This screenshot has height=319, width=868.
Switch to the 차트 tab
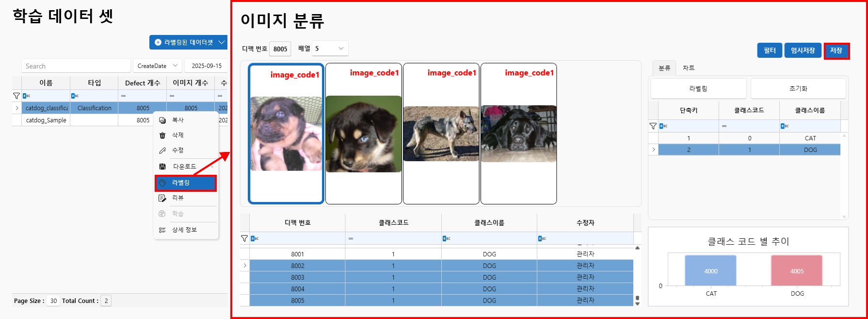point(689,68)
